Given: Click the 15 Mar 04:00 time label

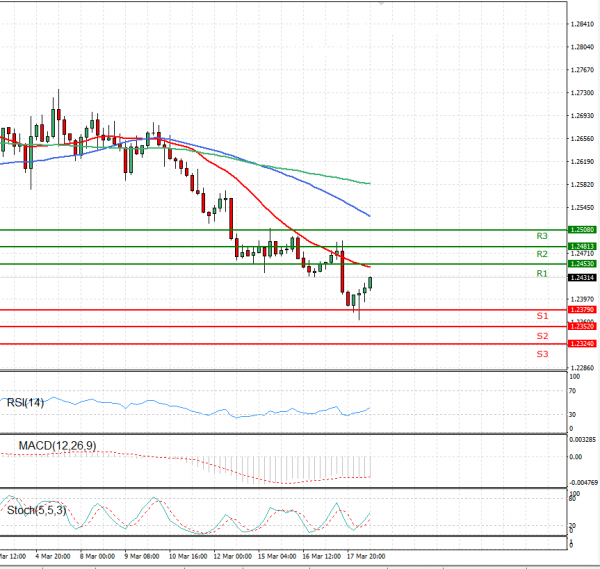Looking at the screenshot, I should [277, 556].
